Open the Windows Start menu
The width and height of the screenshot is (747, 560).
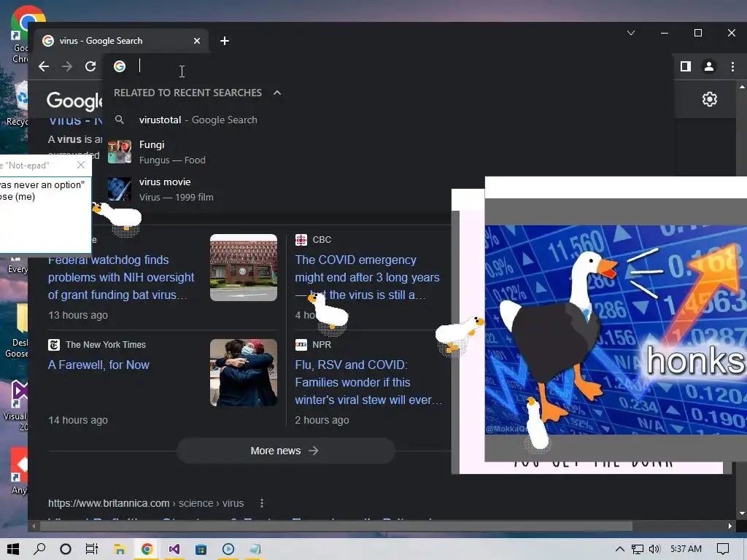[13, 549]
